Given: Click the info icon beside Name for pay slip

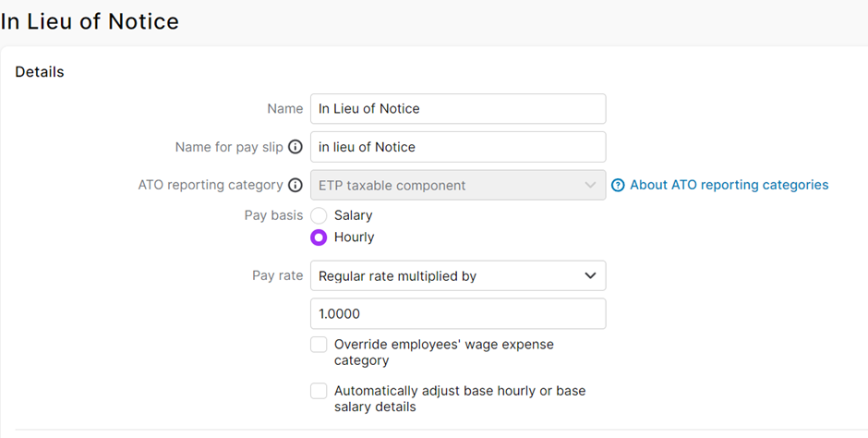Looking at the screenshot, I should [295, 147].
